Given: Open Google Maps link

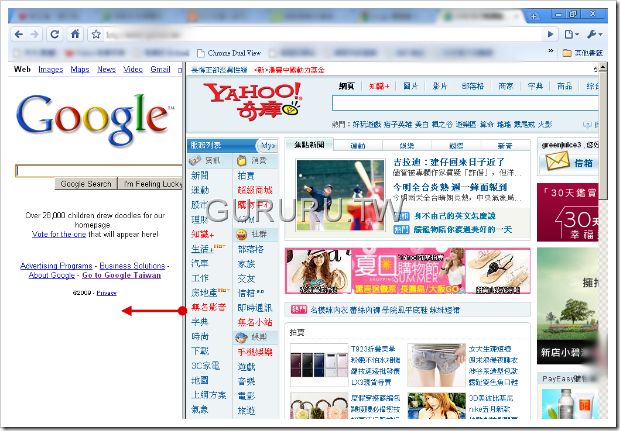Looking at the screenshot, I should click(x=80, y=69).
